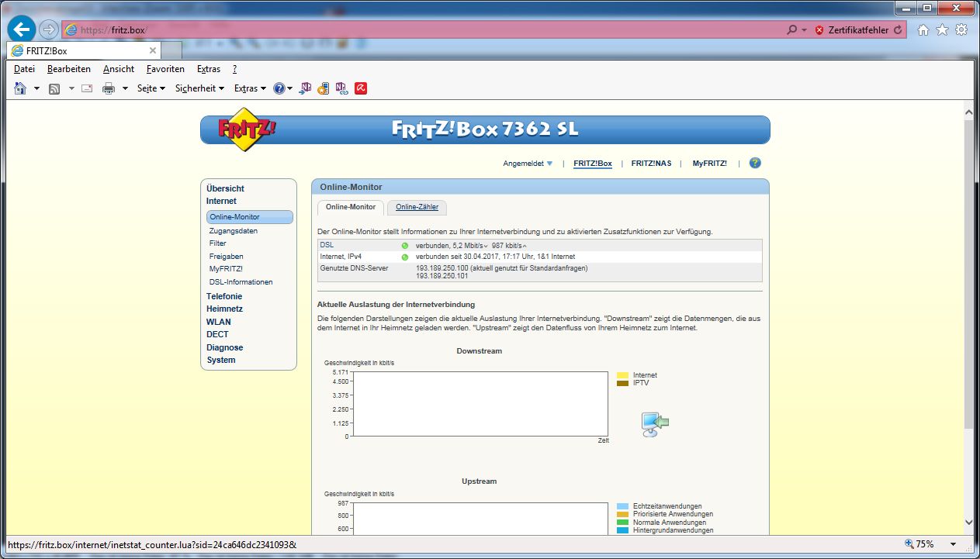This screenshot has width=980, height=559.
Task: Expand the help icon dropdown arrow
Action: (290, 88)
